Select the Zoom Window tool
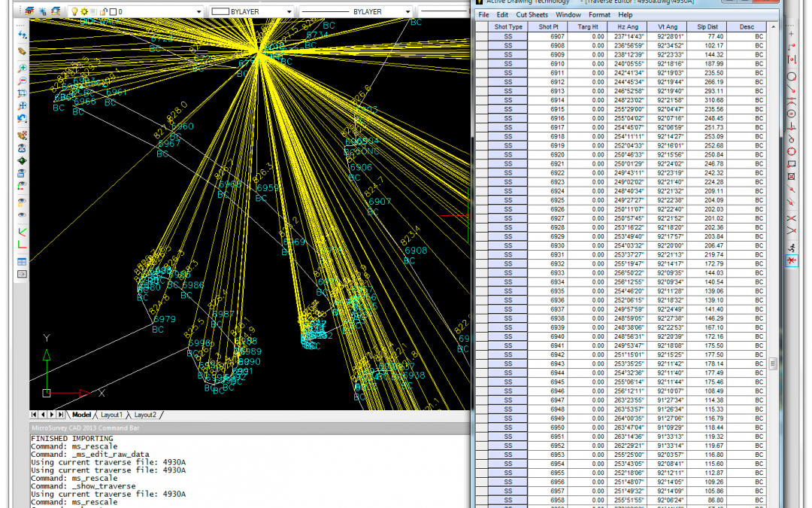The width and height of the screenshot is (812, 508). coord(22,93)
